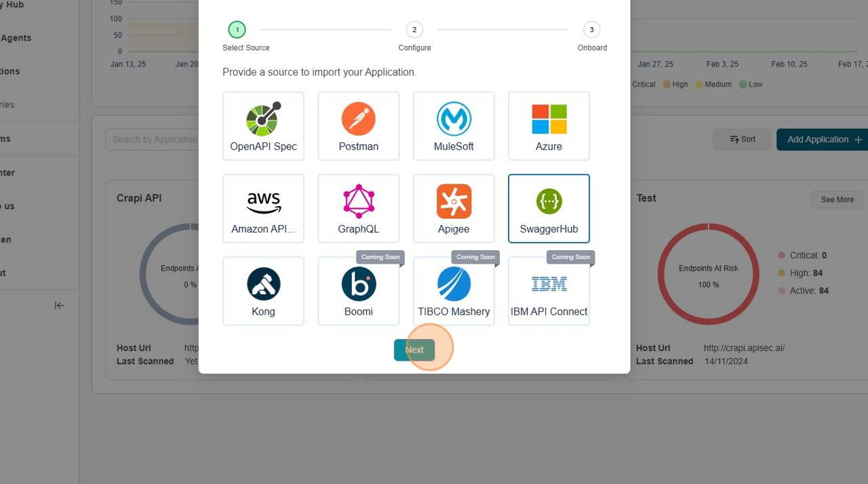
Task: Go to step 2 Configure
Action: pos(414,30)
